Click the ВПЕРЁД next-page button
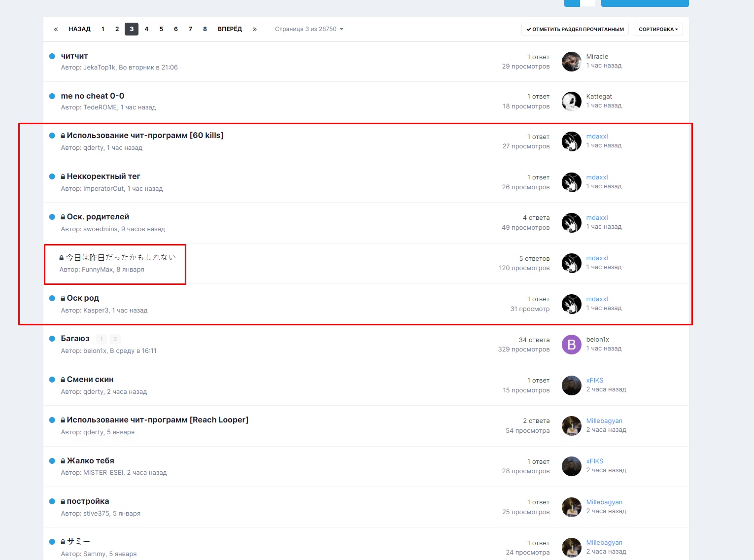The height and width of the screenshot is (560, 754). 230,29
